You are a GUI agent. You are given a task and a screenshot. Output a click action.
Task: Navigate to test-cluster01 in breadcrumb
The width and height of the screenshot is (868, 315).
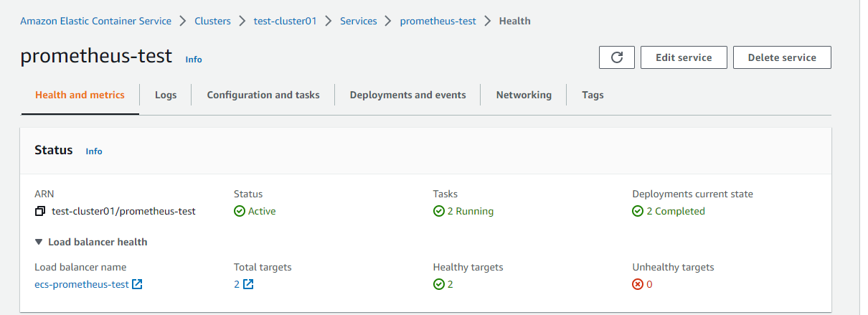(285, 21)
